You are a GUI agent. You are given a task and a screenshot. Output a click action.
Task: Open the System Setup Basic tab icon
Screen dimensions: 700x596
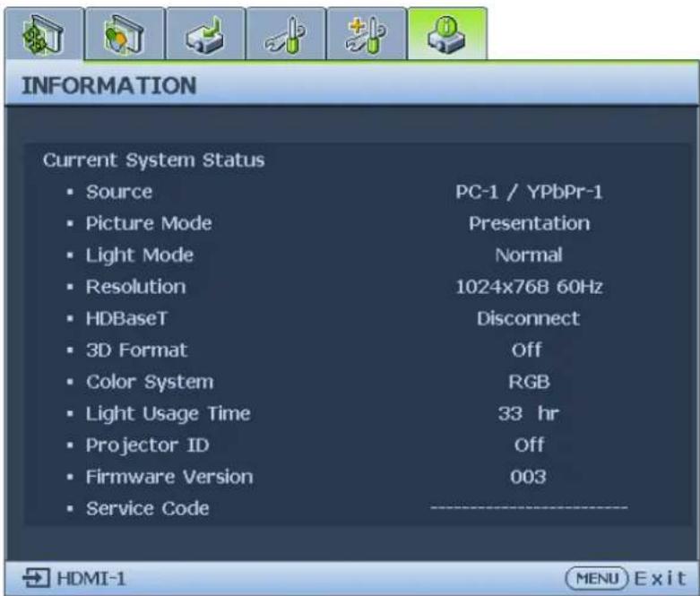pos(286,34)
